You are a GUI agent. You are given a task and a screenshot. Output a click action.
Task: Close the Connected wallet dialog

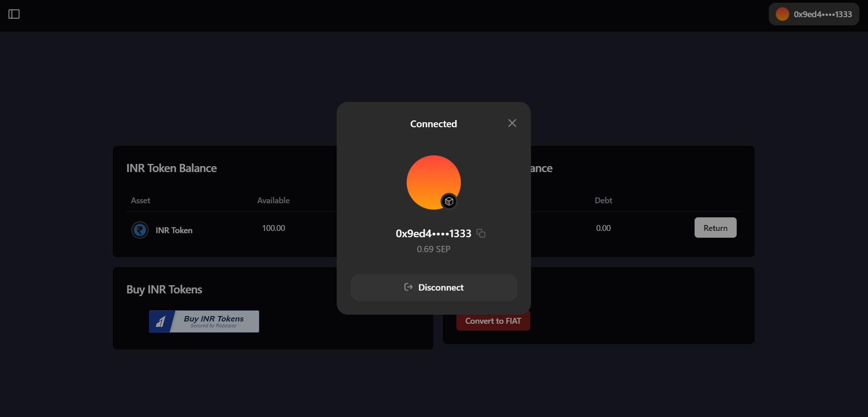pos(512,123)
